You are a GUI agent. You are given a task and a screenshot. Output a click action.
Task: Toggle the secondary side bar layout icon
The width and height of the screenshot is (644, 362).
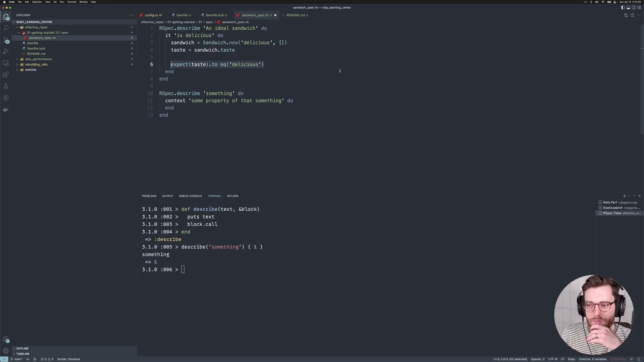[633, 8]
